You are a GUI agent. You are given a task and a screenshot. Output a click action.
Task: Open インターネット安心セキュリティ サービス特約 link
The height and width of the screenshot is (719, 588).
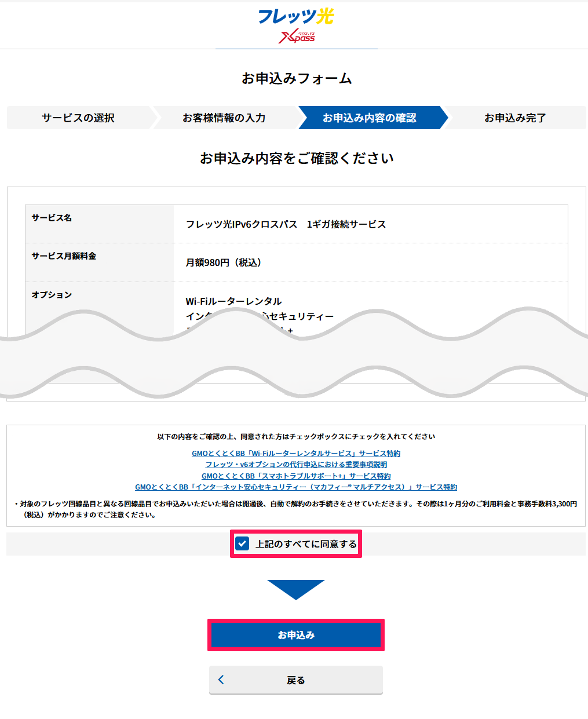[x=296, y=487]
